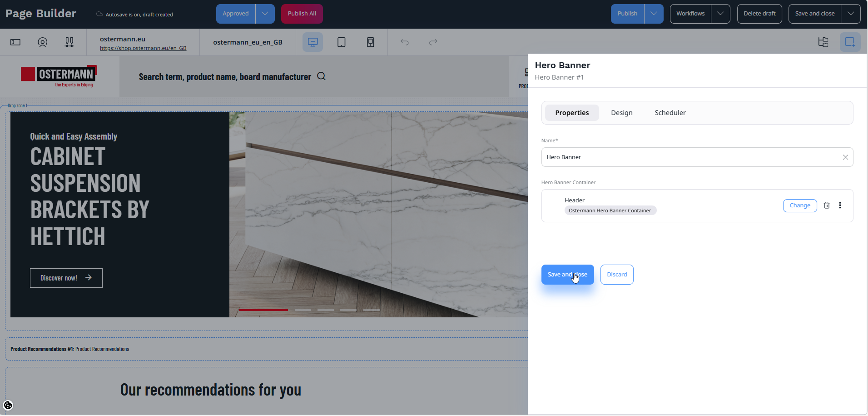Click the arrow in Discover now button
This screenshot has height=416, width=868.
(x=89, y=277)
